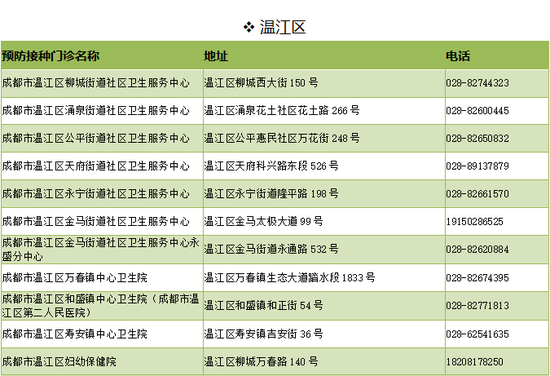Click address 温江区柳城万春路140号

pyautogui.click(x=261, y=362)
